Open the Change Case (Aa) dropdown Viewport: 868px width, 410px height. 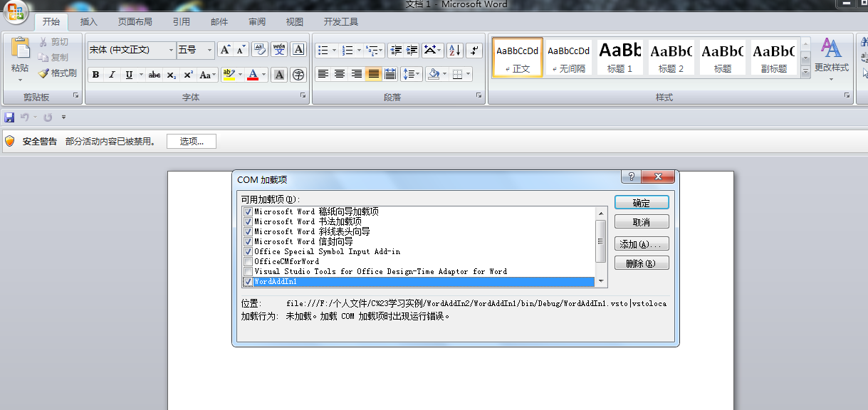(x=208, y=75)
